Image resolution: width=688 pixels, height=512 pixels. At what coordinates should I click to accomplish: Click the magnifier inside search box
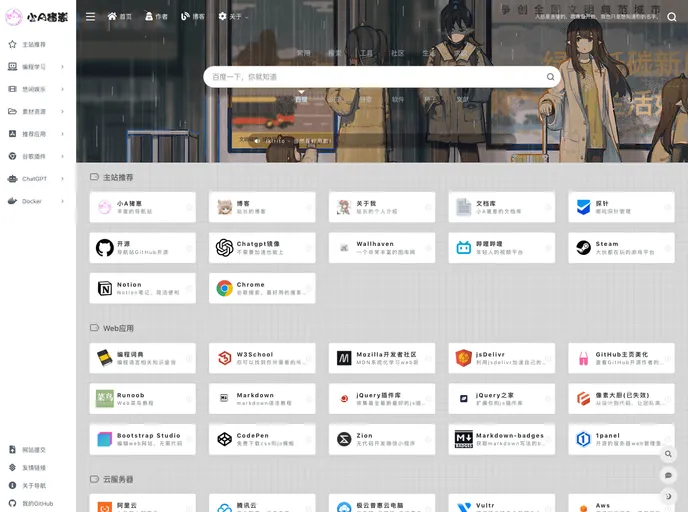(550, 77)
